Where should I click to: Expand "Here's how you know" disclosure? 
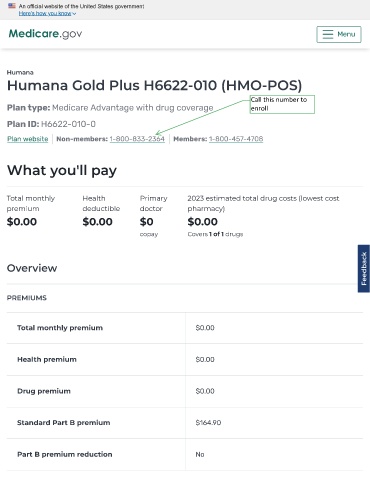47,13
